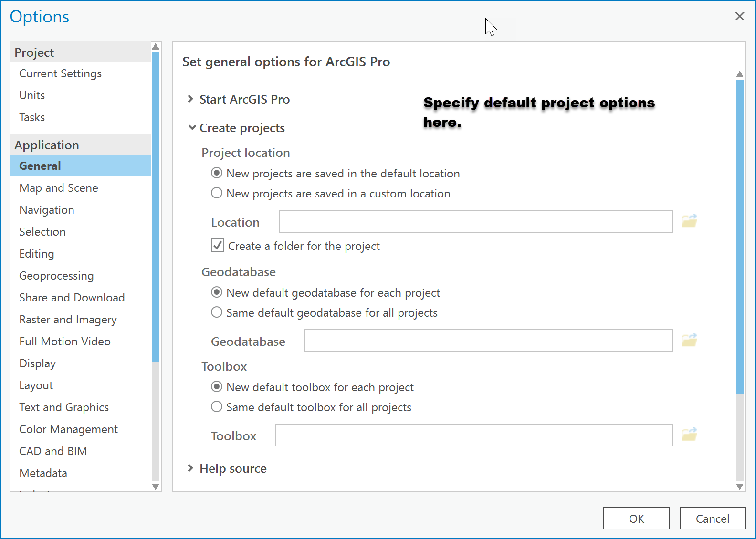
Task: Expand the Help source section
Action: tap(190, 468)
